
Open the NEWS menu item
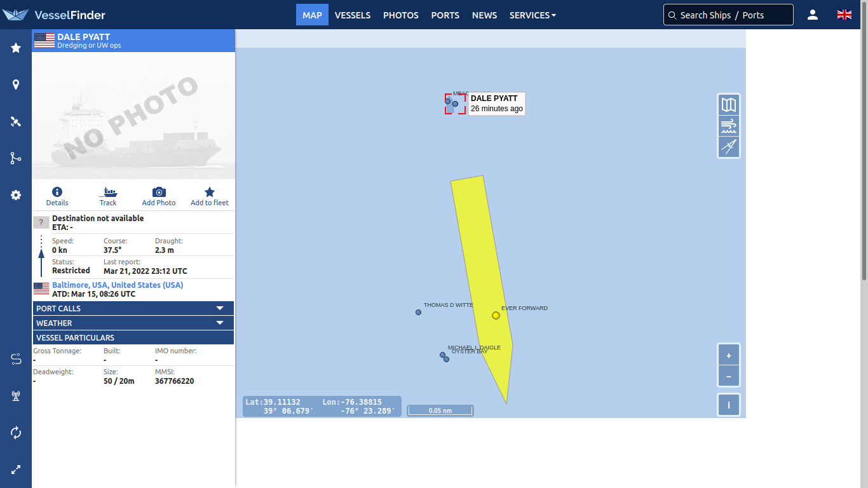click(485, 15)
